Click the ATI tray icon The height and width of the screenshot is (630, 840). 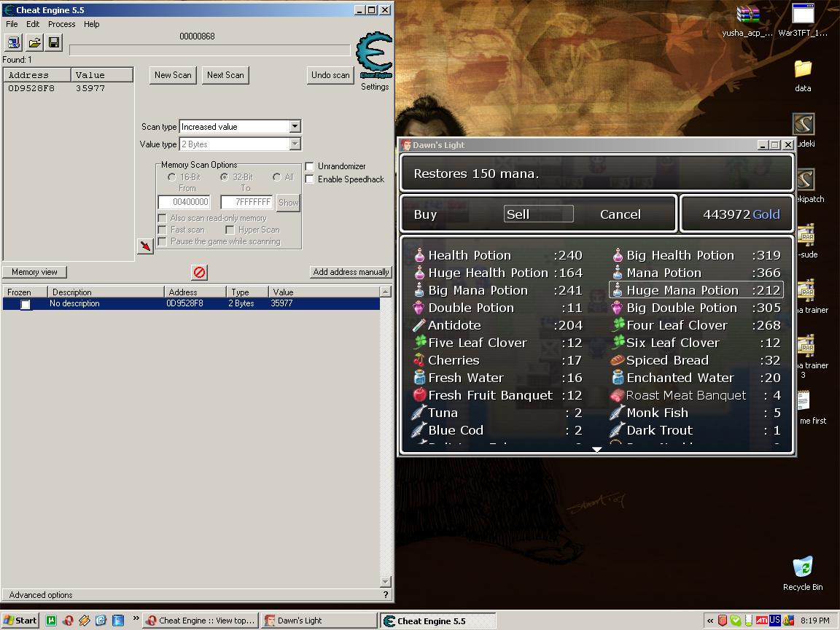point(762,621)
